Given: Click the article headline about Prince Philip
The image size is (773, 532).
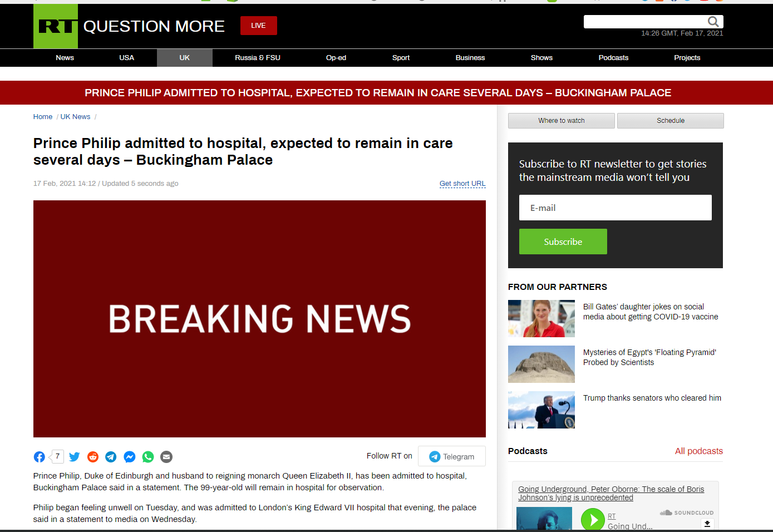Looking at the screenshot, I should click(x=243, y=151).
